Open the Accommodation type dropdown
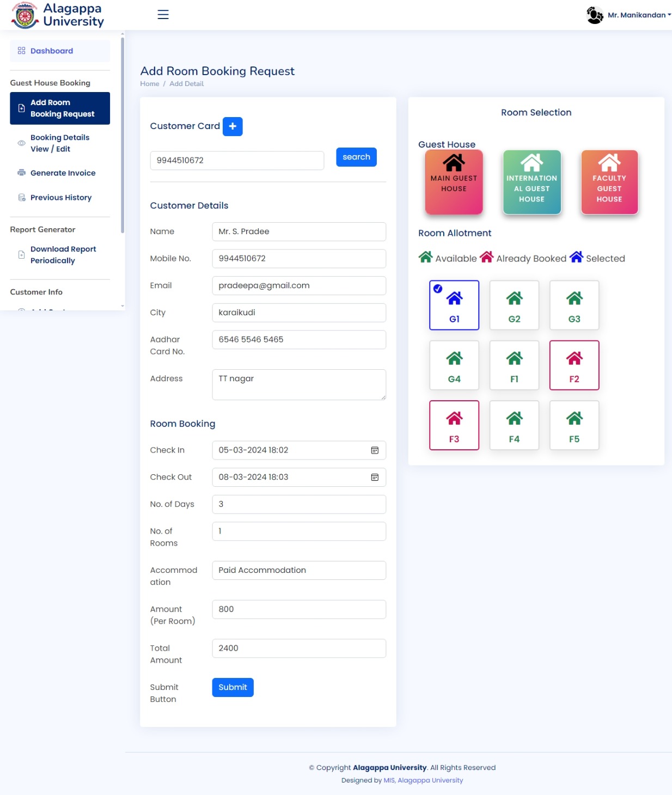The height and width of the screenshot is (795, 672). pyautogui.click(x=298, y=570)
